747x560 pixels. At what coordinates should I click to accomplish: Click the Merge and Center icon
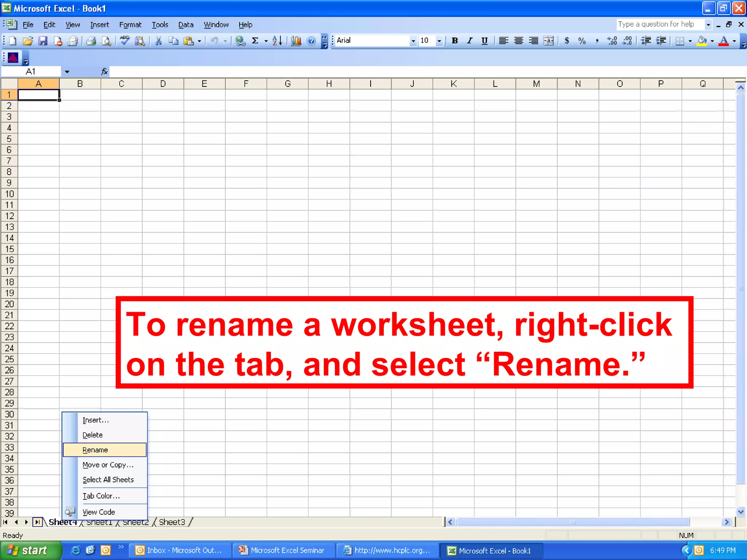click(548, 41)
